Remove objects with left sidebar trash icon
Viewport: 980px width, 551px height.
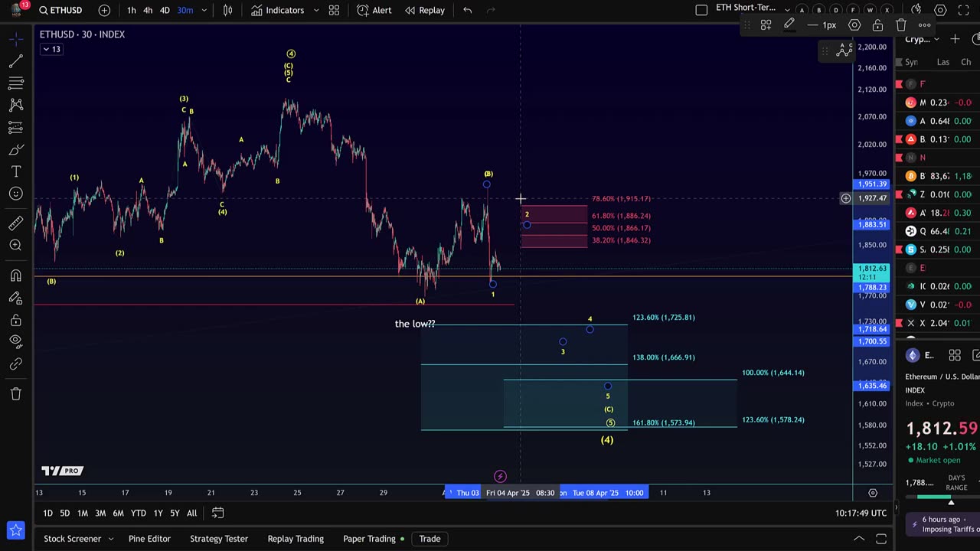pos(15,394)
